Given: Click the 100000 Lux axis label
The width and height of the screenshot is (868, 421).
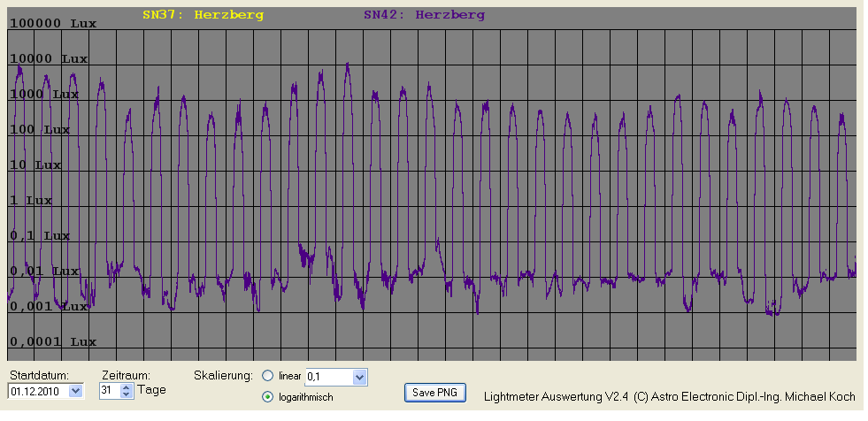Looking at the screenshot, I should point(52,24).
